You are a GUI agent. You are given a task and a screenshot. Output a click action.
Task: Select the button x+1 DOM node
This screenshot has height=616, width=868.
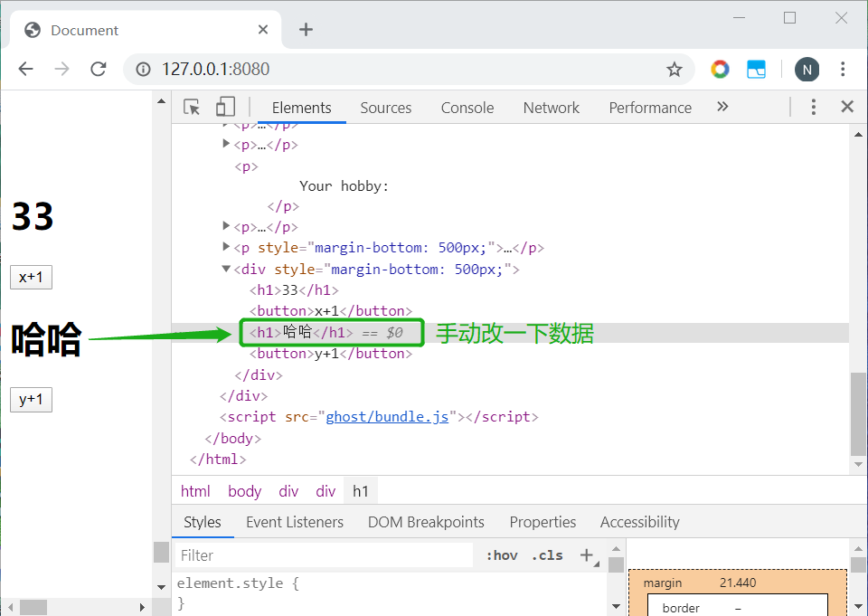[331, 311]
